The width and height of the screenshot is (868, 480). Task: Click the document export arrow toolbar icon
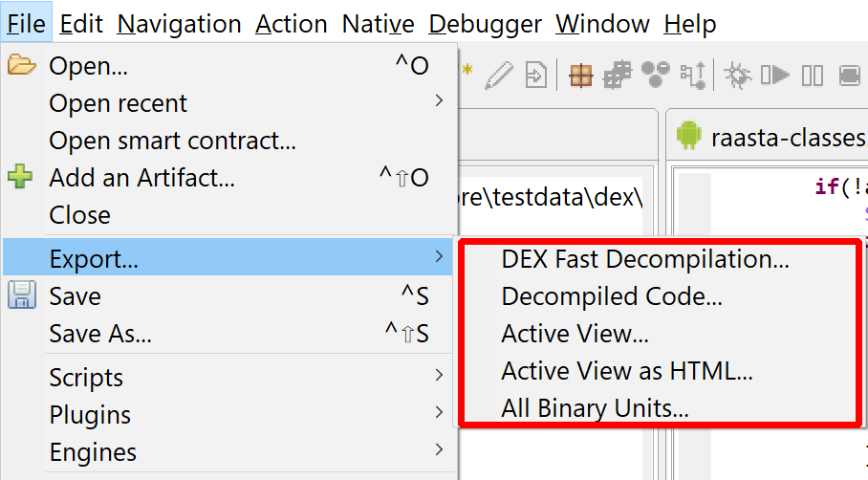coord(536,76)
